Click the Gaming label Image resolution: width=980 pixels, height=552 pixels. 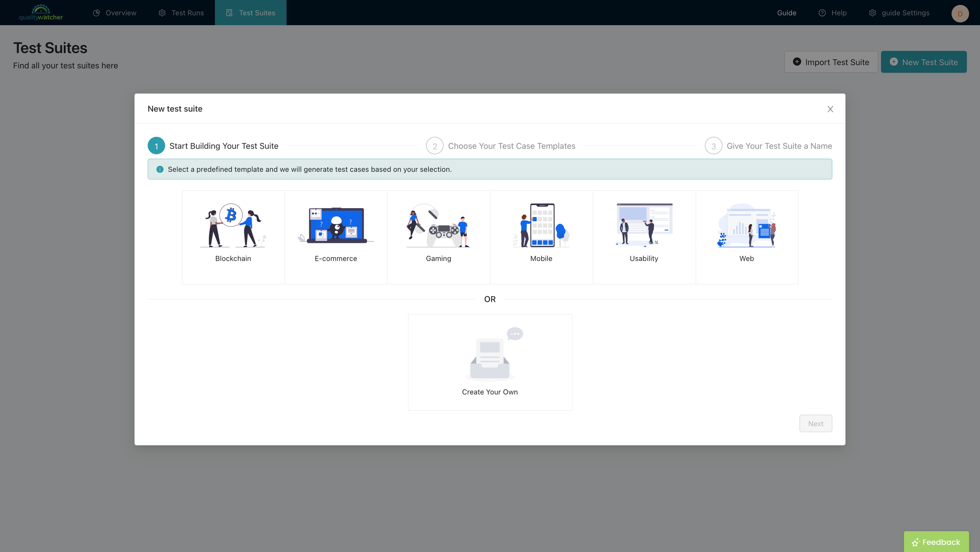point(438,259)
